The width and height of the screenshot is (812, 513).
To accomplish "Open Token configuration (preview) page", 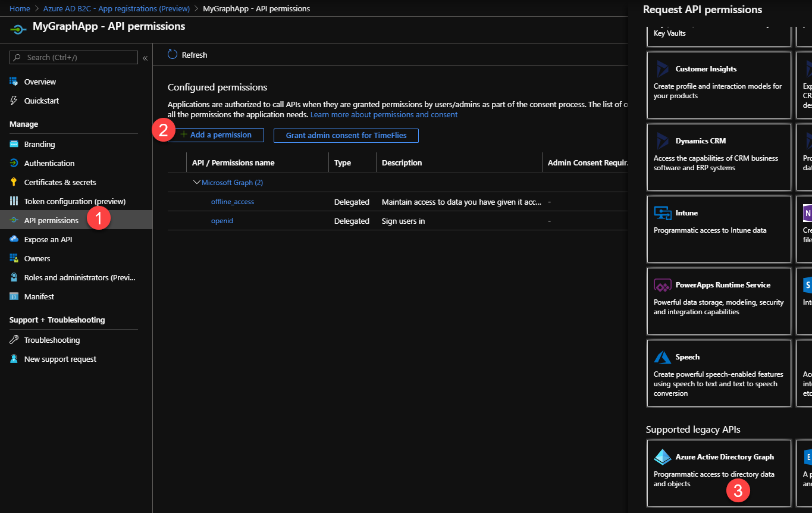I will [x=75, y=201].
